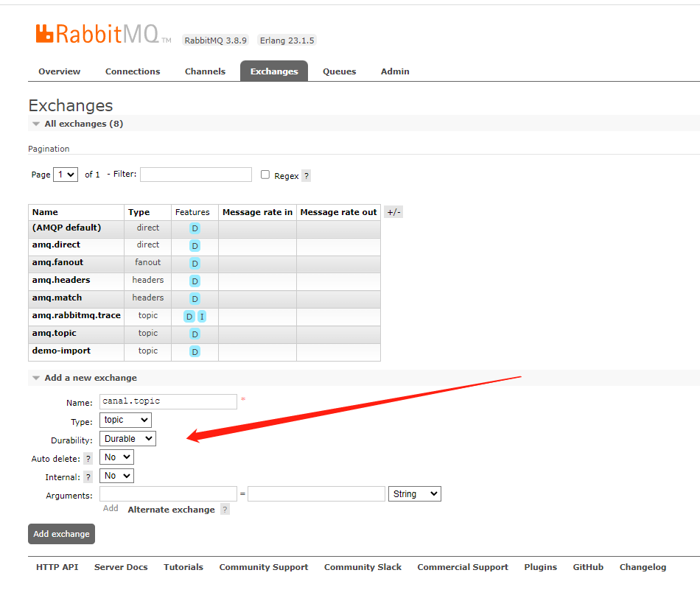The height and width of the screenshot is (612, 700).
Task: Enable the Regex filter checkbox
Action: [x=265, y=175]
